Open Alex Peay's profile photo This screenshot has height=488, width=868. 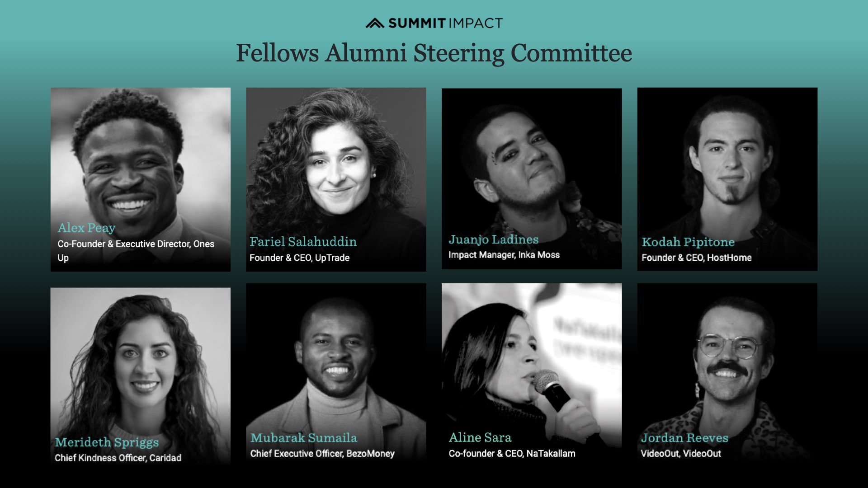(141, 179)
